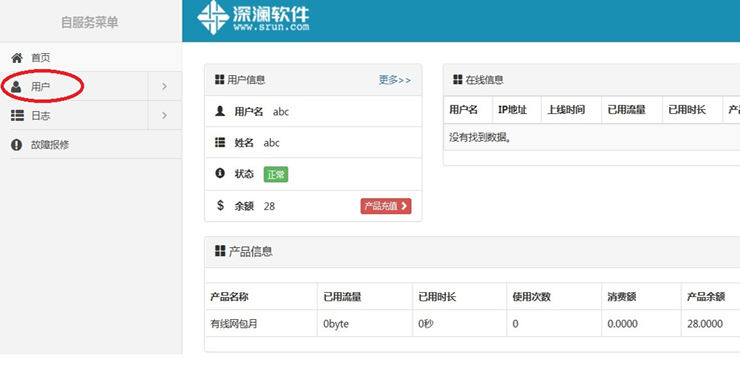Click the 更多>> link
The image size is (740, 373).
coord(395,80)
